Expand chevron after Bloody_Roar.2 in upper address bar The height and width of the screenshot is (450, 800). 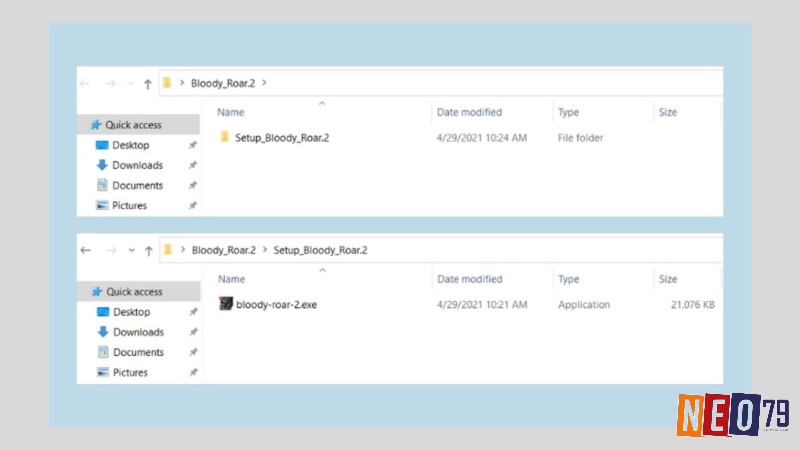(264, 83)
